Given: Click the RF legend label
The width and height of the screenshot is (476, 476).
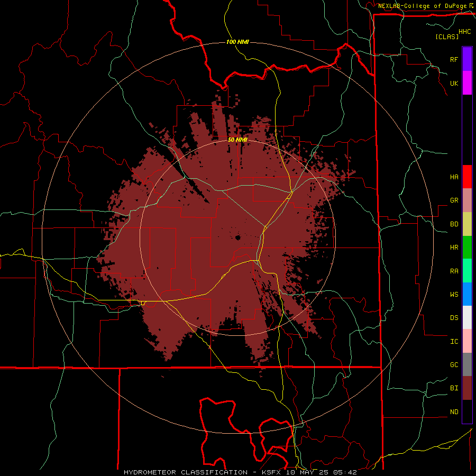Looking at the screenshot, I should coord(454,59).
